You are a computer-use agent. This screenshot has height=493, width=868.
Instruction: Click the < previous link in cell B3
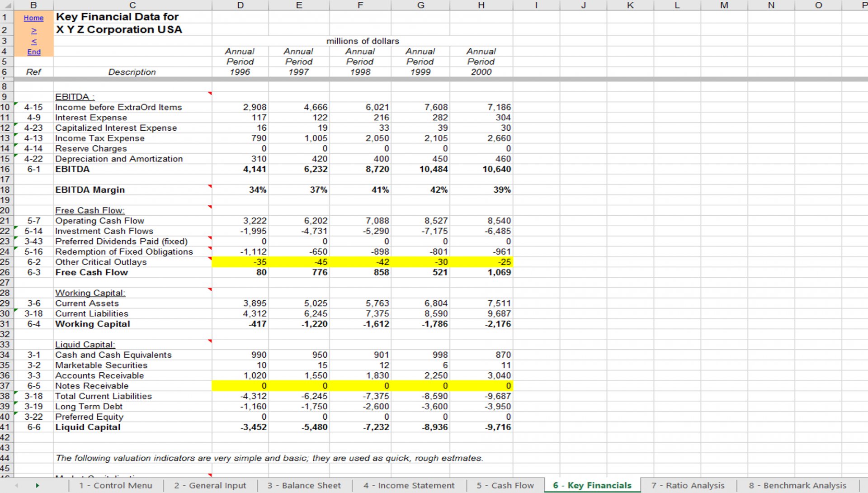coord(33,41)
